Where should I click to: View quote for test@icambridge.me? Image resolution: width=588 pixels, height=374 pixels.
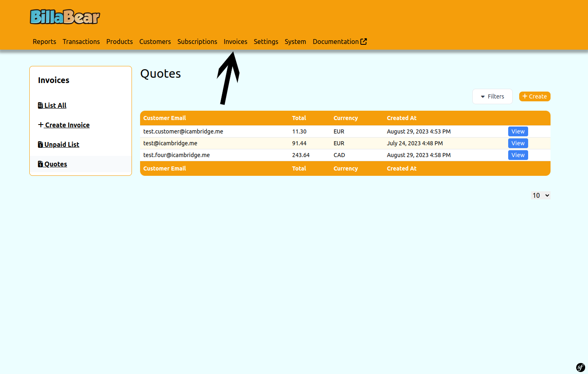[518, 143]
